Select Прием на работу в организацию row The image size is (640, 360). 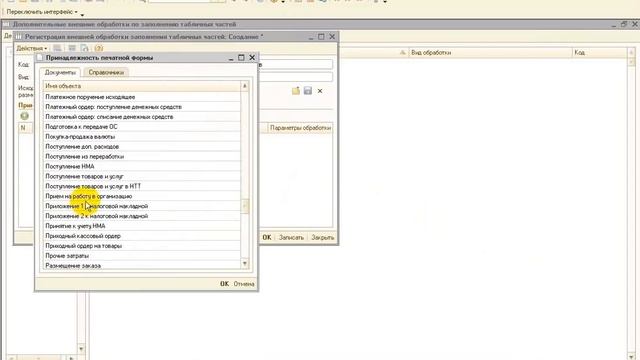click(x=142, y=196)
